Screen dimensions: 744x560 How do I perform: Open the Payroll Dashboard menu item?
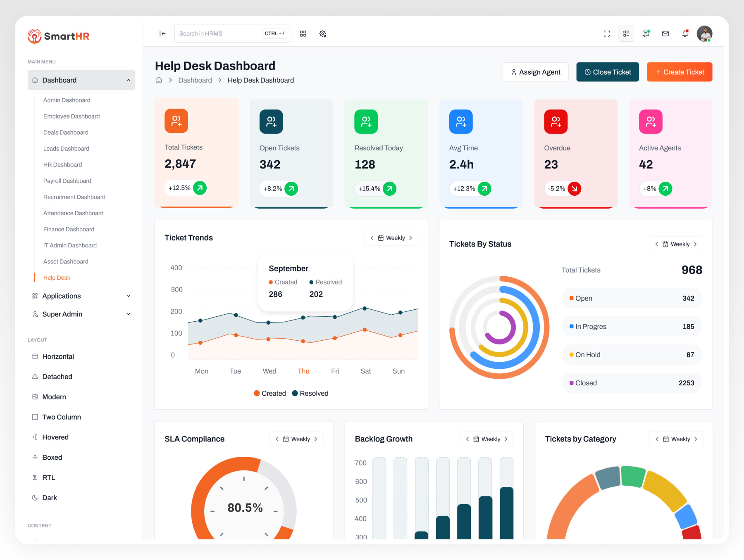point(67,181)
